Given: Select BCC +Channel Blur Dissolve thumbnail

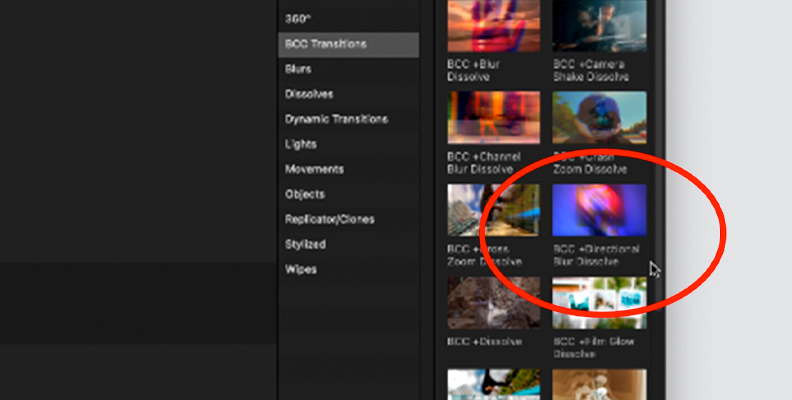Looking at the screenshot, I should pos(493,118).
